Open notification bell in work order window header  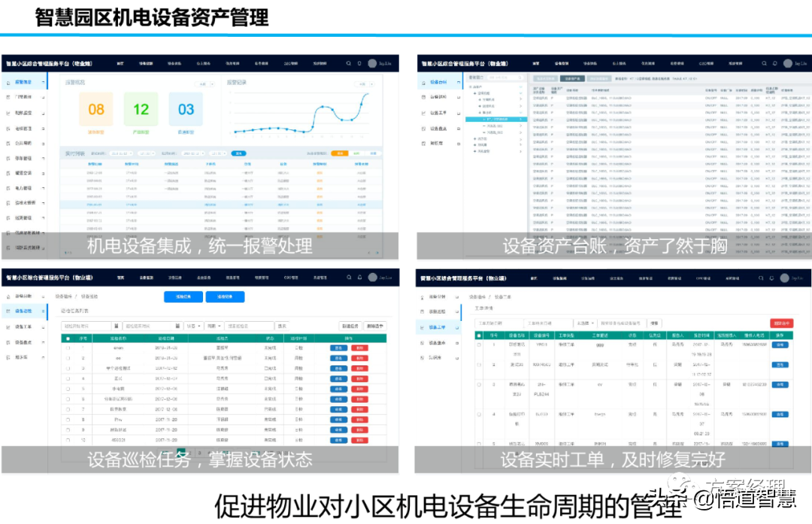pyautogui.click(x=771, y=278)
